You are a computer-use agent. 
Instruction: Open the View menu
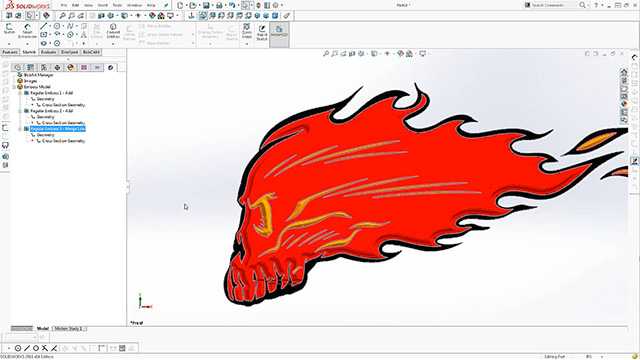pos(89,5)
